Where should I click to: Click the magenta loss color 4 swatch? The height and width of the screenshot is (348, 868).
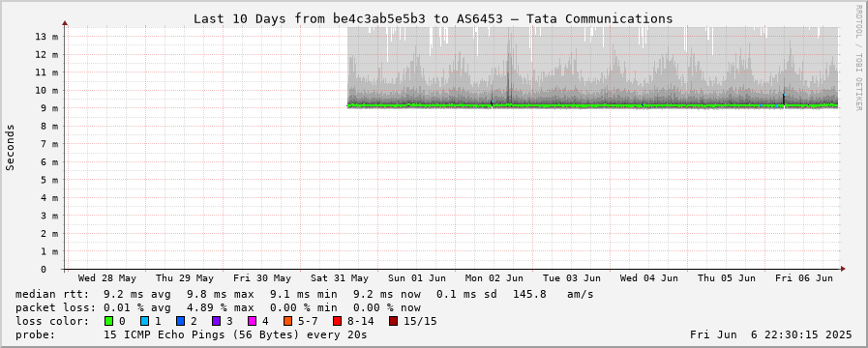[252, 321]
